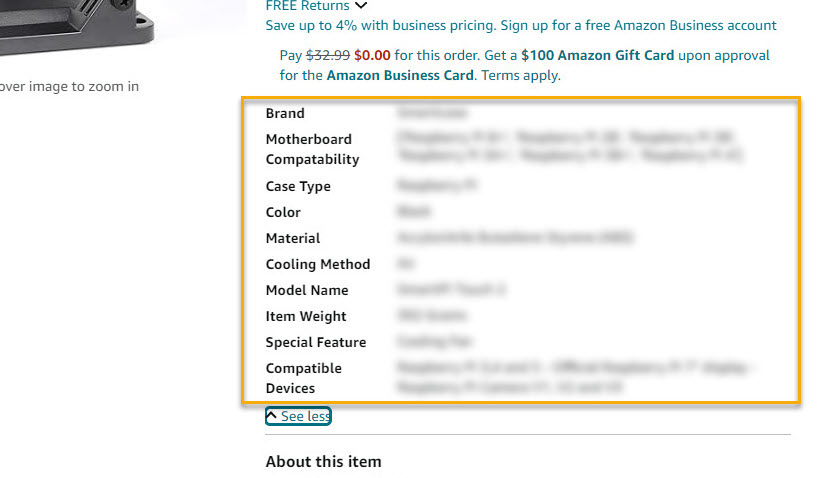Click the Brand row label
Screen dimensions: 817x478
point(285,113)
